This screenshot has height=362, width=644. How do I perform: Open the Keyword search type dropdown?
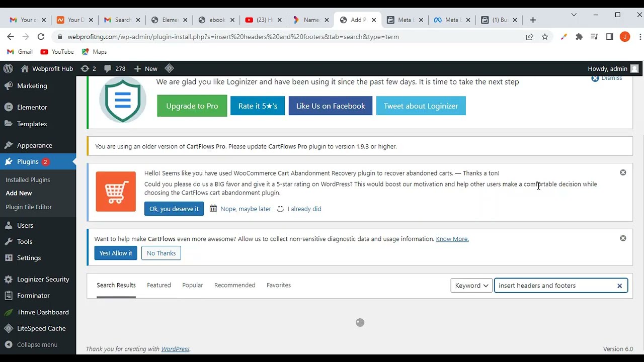point(471,286)
